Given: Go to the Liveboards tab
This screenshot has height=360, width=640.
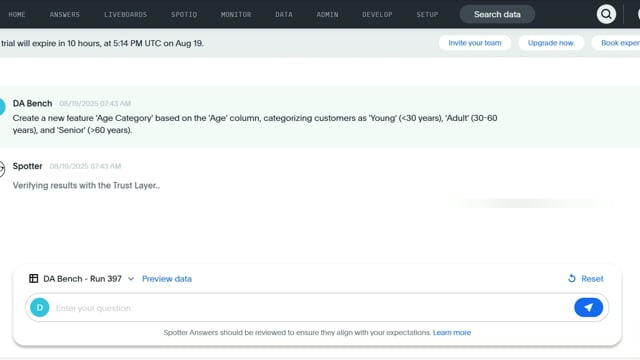Looking at the screenshot, I should tap(125, 14).
